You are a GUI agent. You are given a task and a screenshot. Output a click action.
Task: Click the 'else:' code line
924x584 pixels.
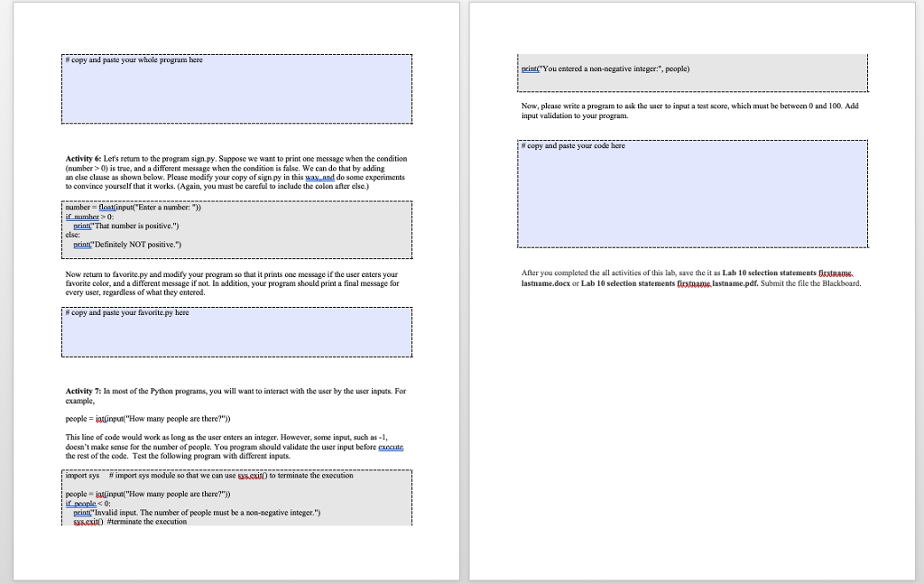[x=72, y=235]
